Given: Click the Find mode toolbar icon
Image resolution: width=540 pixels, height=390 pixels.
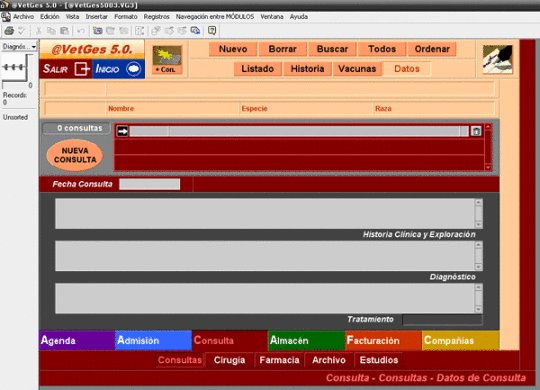Looking at the screenshot, I should (139, 31).
